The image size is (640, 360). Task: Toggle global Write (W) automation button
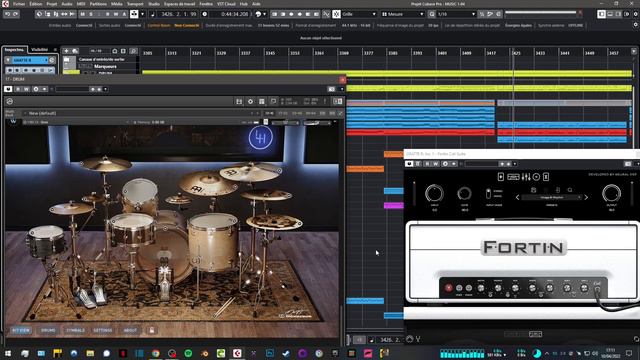(116, 14)
